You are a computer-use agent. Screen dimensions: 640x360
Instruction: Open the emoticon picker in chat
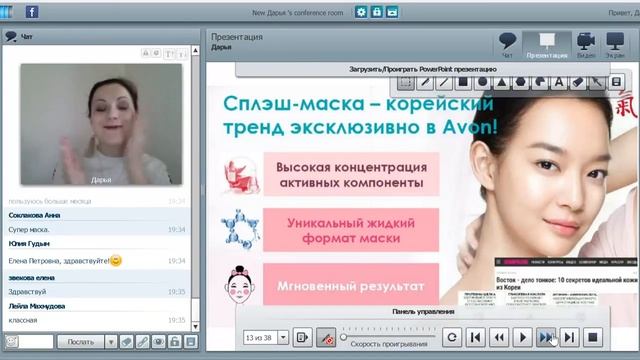click(11, 341)
